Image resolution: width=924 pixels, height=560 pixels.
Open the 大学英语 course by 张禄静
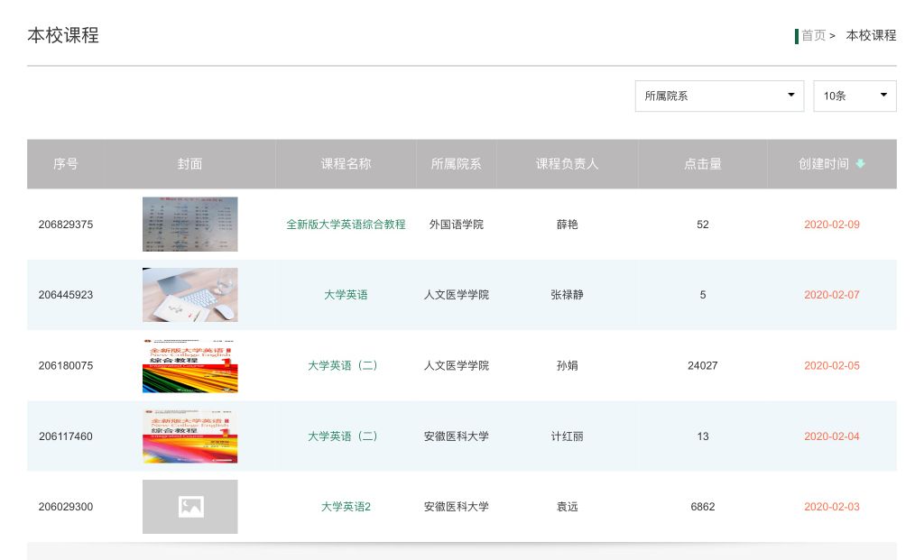[x=346, y=295]
